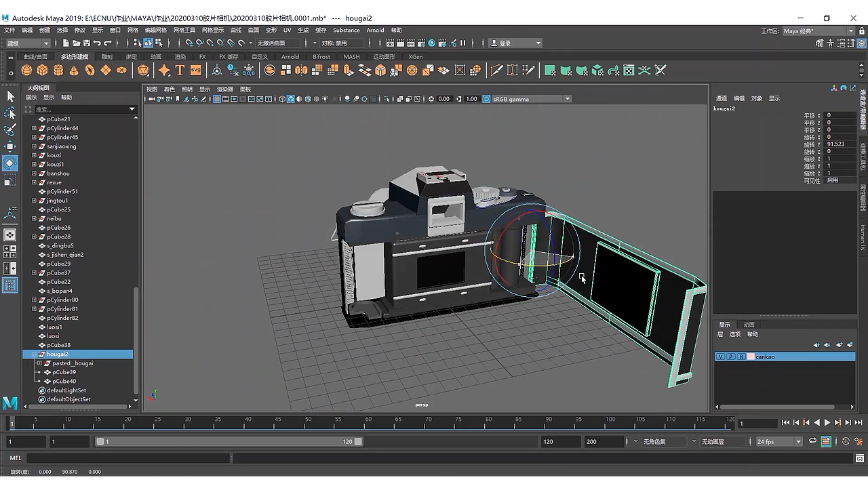
Task: Toggle V visibility of cankao layer
Action: (720, 357)
